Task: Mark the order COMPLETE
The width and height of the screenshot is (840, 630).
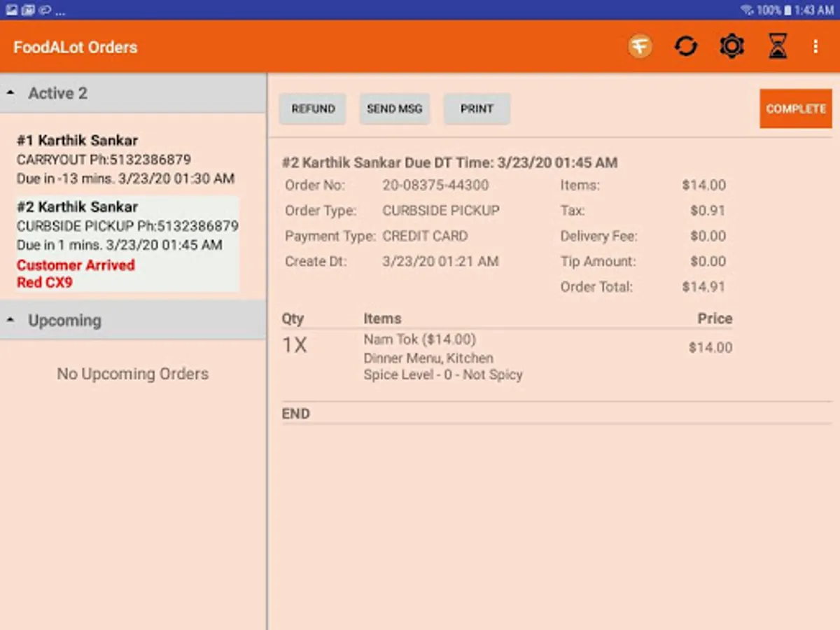Action: click(x=796, y=108)
